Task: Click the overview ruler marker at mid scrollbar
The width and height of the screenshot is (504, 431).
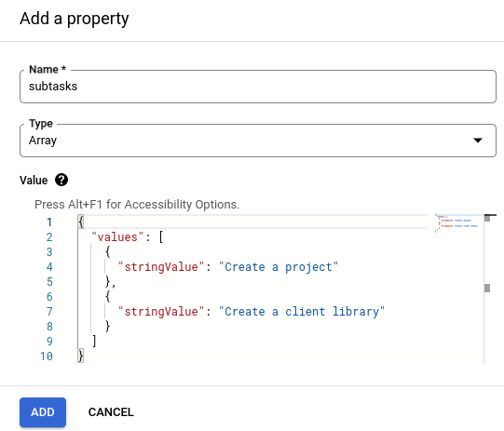Action: (487, 288)
